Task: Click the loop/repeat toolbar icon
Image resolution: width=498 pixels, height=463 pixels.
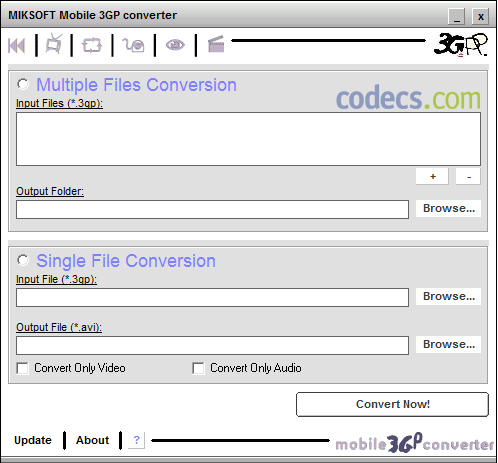Action: click(x=92, y=45)
